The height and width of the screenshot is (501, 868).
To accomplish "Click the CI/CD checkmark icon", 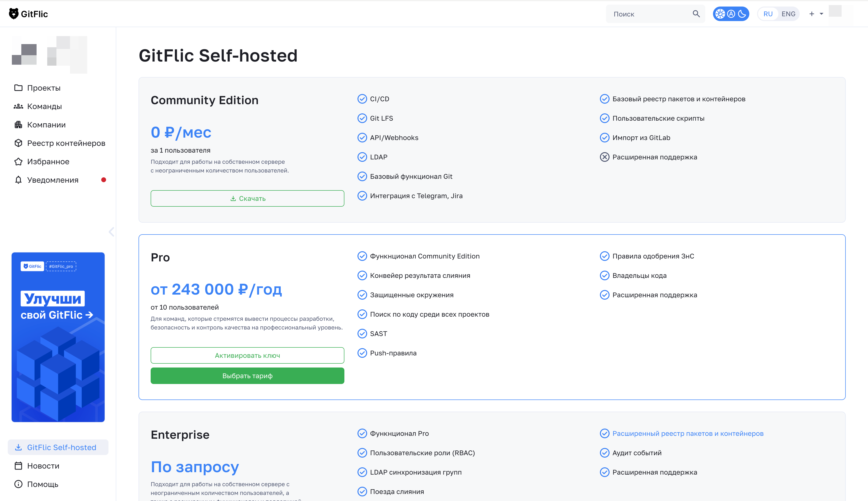I will [362, 99].
